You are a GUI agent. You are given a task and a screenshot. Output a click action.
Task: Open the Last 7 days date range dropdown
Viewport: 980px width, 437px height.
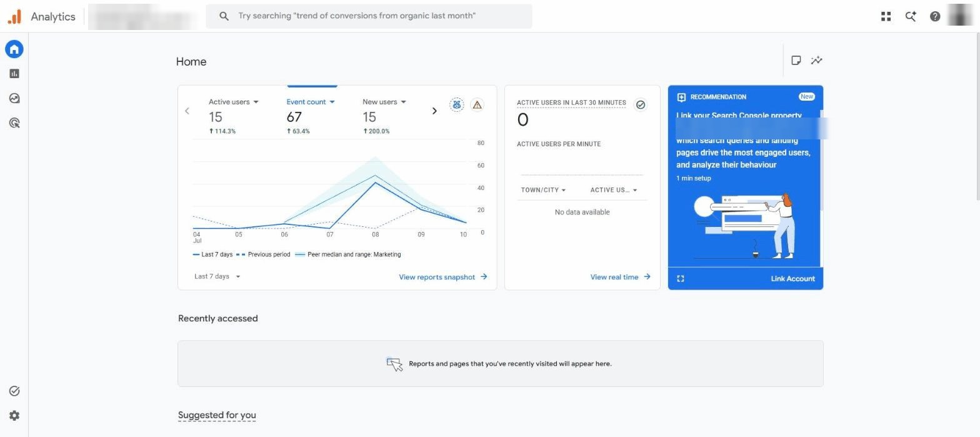(x=217, y=276)
